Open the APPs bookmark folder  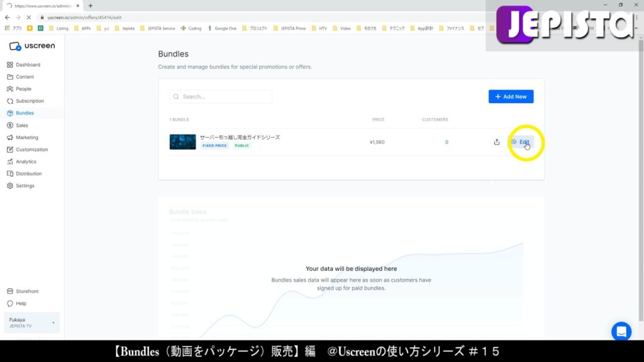pos(82,28)
